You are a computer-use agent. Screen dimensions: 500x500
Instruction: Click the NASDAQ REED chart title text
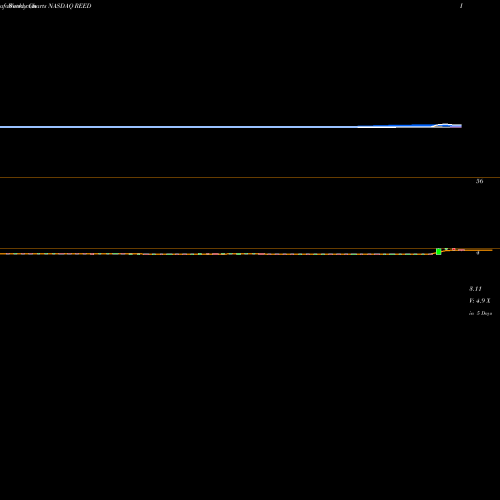click(x=70, y=6)
